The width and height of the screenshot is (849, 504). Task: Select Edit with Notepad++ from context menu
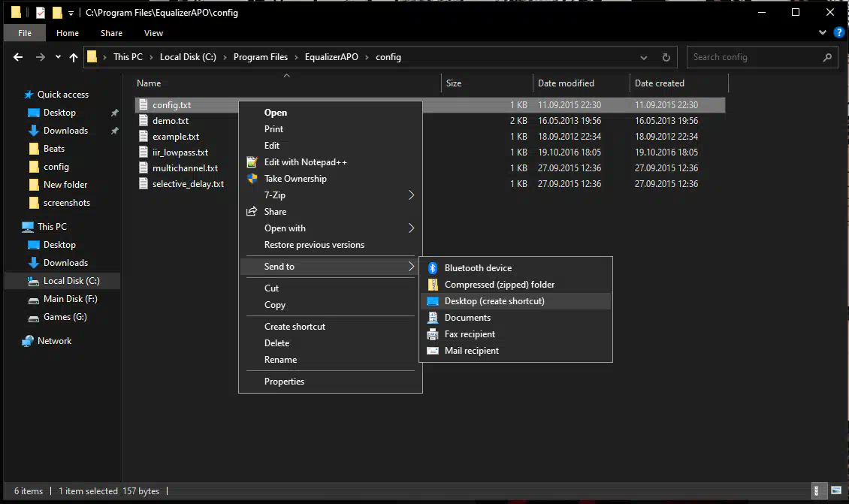click(331, 162)
